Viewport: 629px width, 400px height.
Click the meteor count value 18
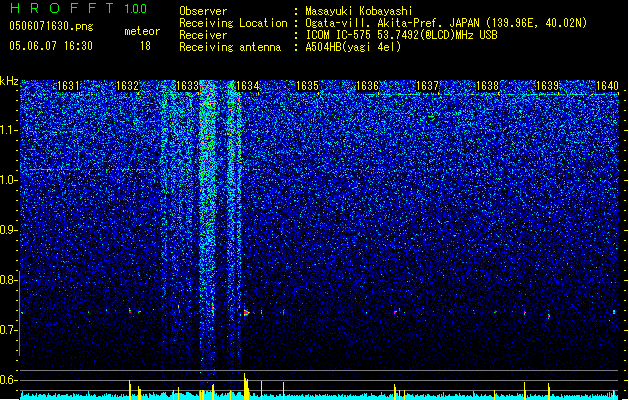coord(145,46)
